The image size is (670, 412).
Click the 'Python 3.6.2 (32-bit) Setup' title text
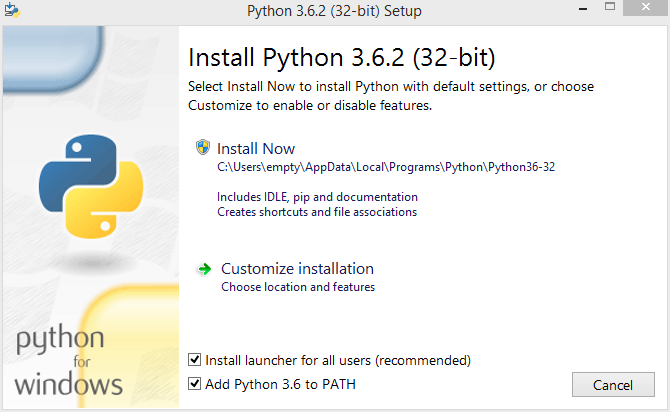tap(334, 11)
